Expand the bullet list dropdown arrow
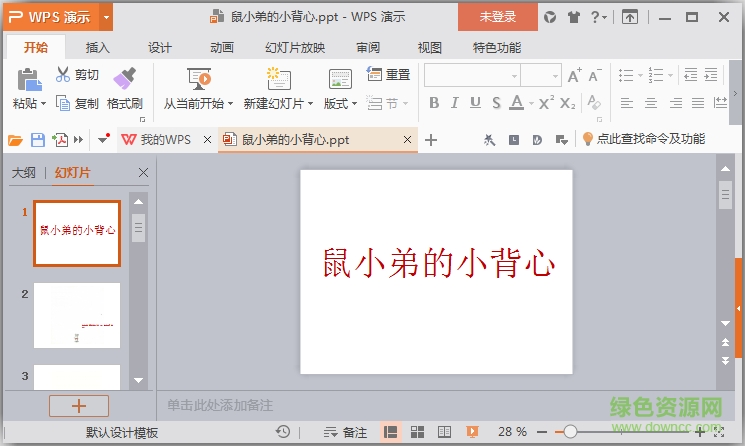The height and width of the screenshot is (446, 745). pyautogui.click(x=640, y=76)
